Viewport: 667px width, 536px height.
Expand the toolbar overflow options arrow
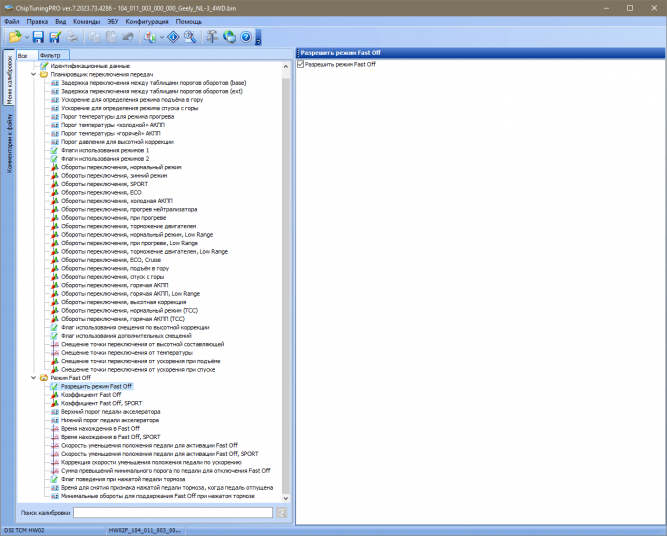click(x=258, y=37)
